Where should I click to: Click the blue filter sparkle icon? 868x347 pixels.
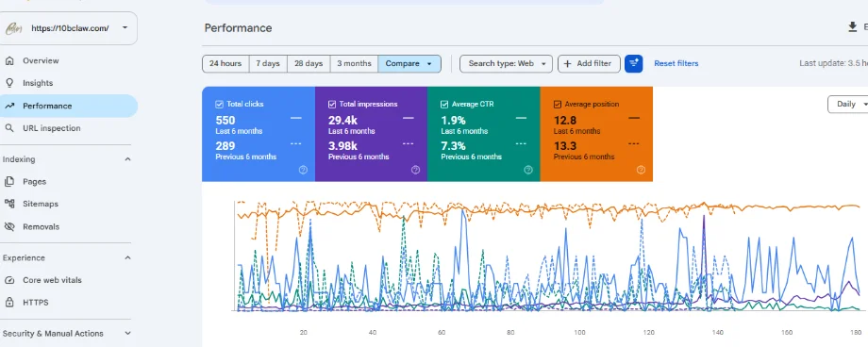(x=634, y=63)
